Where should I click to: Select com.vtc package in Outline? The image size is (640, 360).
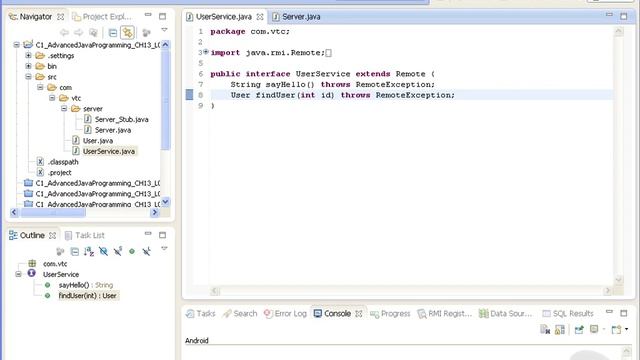pyautogui.click(x=55, y=264)
